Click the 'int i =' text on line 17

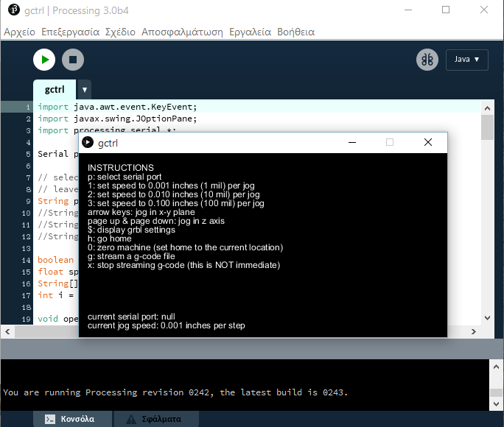(x=55, y=295)
